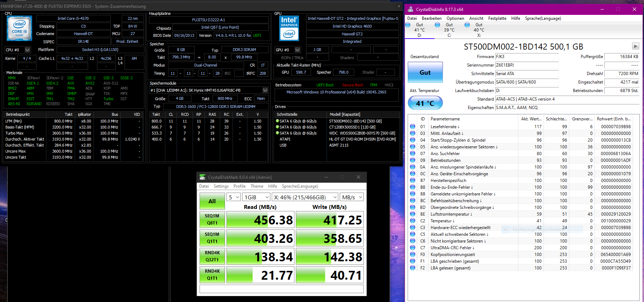
Task: Click status orb for Kopfpositionierungszeit row
Action: coord(413,254)
